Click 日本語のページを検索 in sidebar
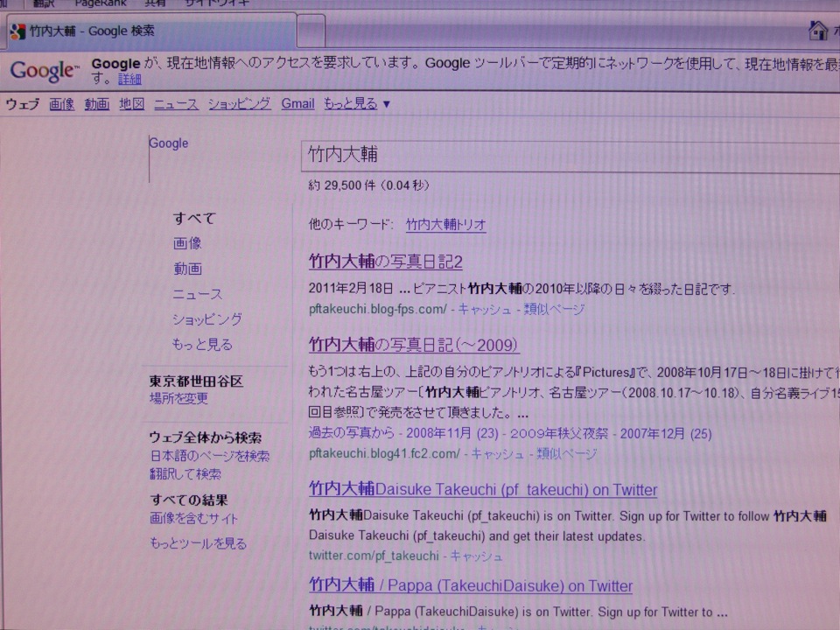The height and width of the screenshot is (630, 840). point(209,456)
